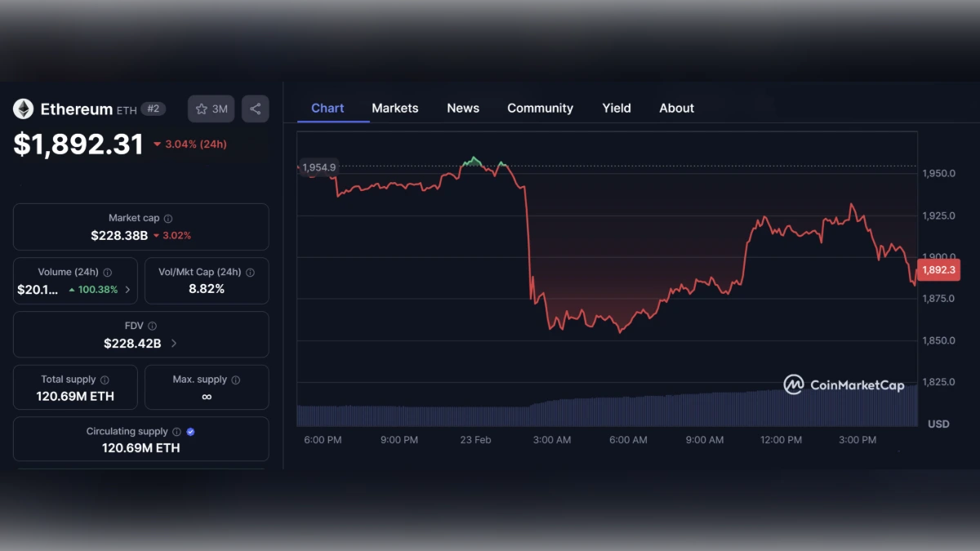Click the Circulating supply verification badge
This screenshot has width=980, height=551.
coord(189,431)
